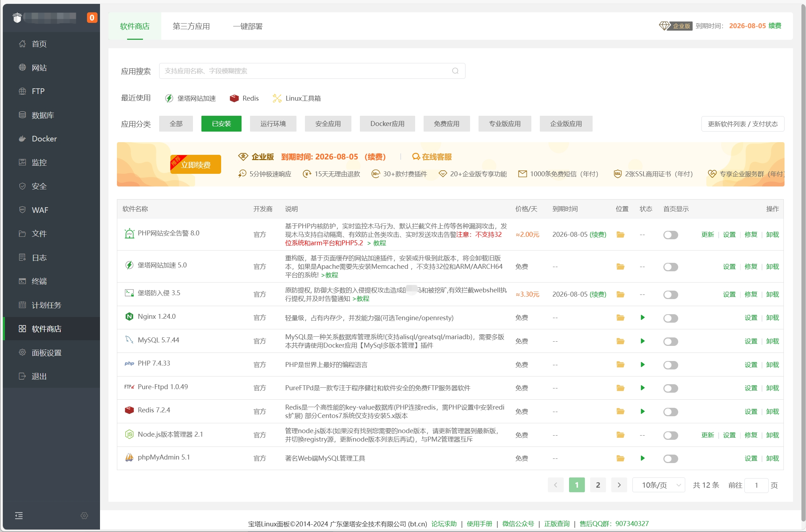Open the Docker sidebar item
The image size is (806, 532).
[x=51, y=139]
